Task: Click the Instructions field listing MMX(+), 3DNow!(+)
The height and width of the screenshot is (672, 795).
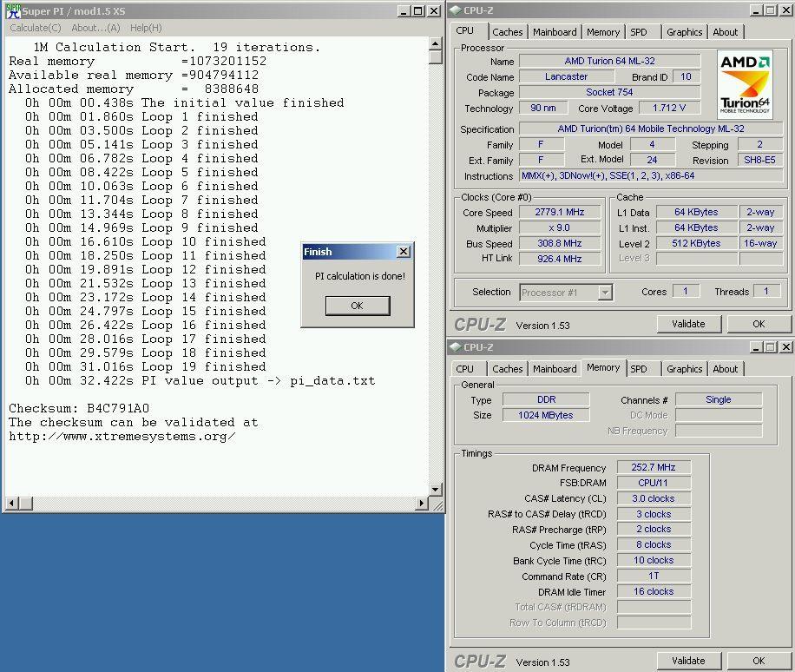Action: coord(652,176)
